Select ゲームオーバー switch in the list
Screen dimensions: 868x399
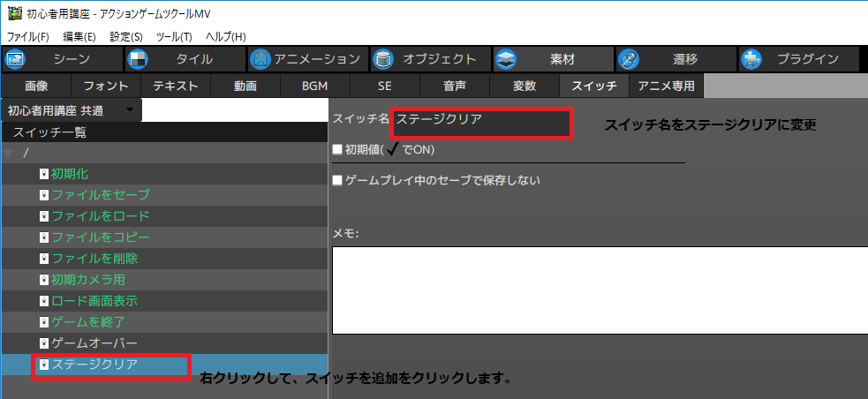164,343
